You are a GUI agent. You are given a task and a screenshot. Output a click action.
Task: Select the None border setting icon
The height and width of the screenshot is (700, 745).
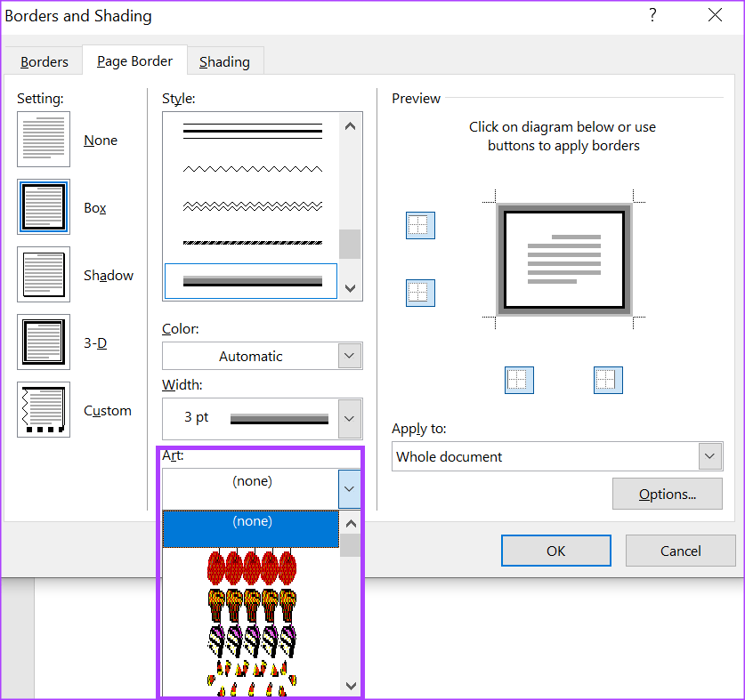[44, 139]
